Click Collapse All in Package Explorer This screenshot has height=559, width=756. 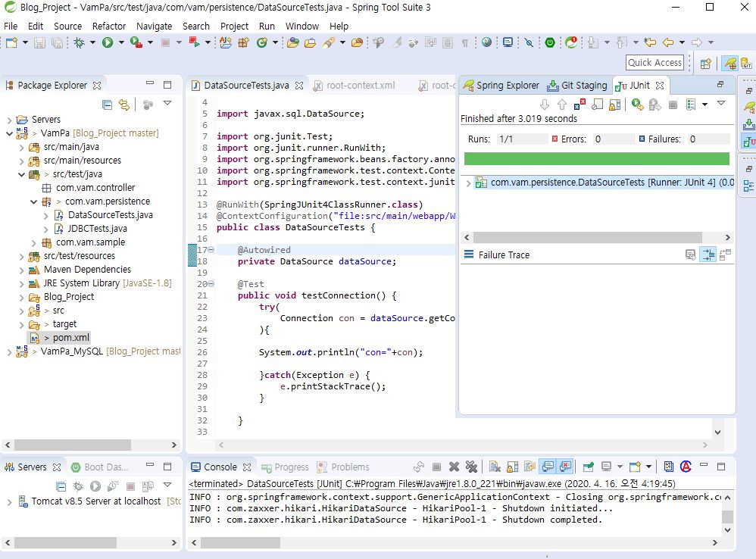[107, 105]
